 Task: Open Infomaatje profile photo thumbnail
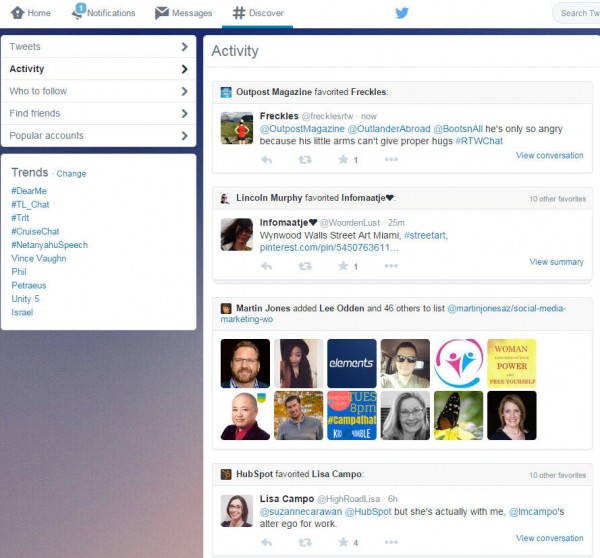(237, 234)
